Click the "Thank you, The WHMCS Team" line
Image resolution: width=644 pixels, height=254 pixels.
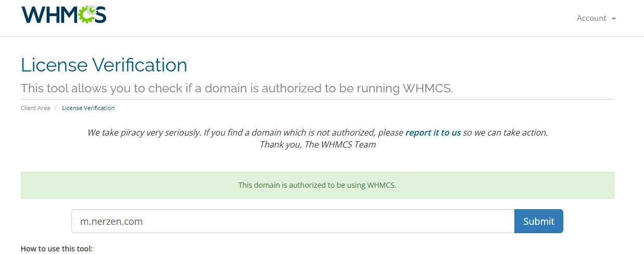pos(318,145)
